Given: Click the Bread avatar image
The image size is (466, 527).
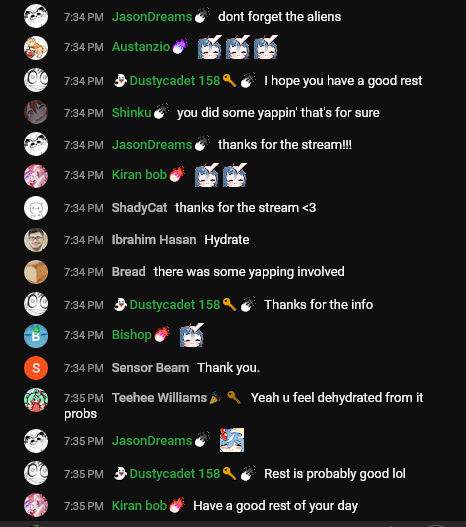Looking at the screenshot, I should coord(36,272).
